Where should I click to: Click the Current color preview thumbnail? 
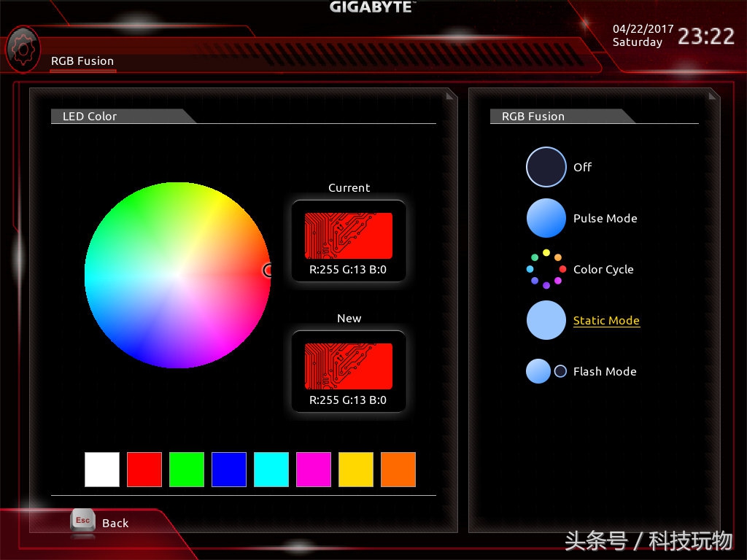pyautogui.click(x=349, y=236)
